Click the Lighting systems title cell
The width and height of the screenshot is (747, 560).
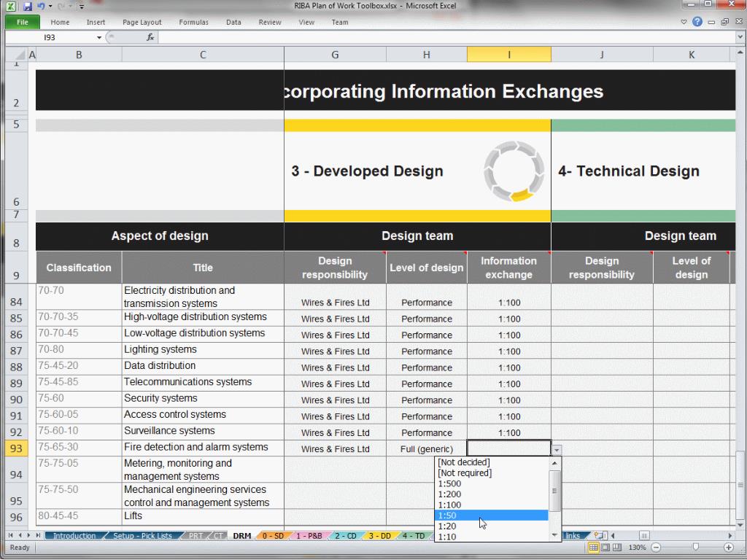(203, 351)
